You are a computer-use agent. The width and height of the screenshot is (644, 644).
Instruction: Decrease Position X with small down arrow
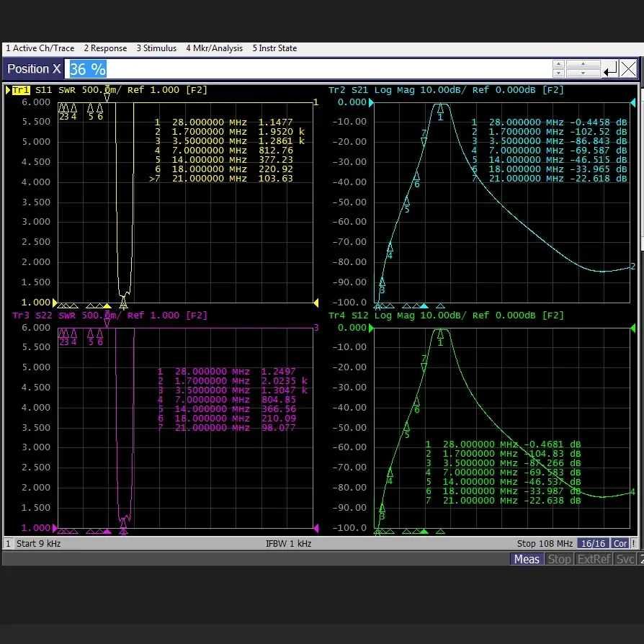click(558, 73)
